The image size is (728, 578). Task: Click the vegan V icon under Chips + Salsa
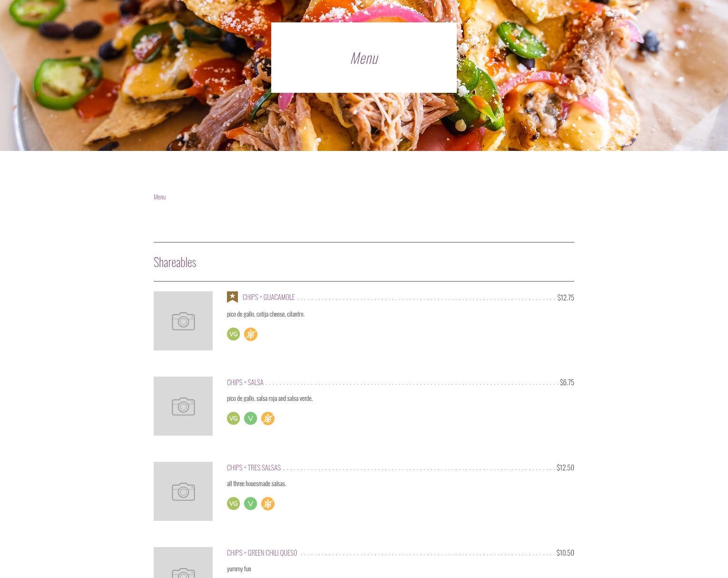(250, 419)
